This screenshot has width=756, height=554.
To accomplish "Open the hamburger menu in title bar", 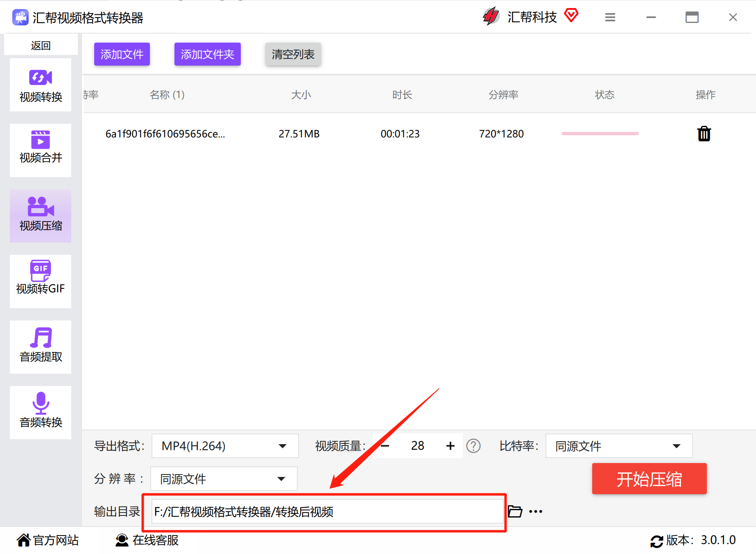I will coord(610,17).
